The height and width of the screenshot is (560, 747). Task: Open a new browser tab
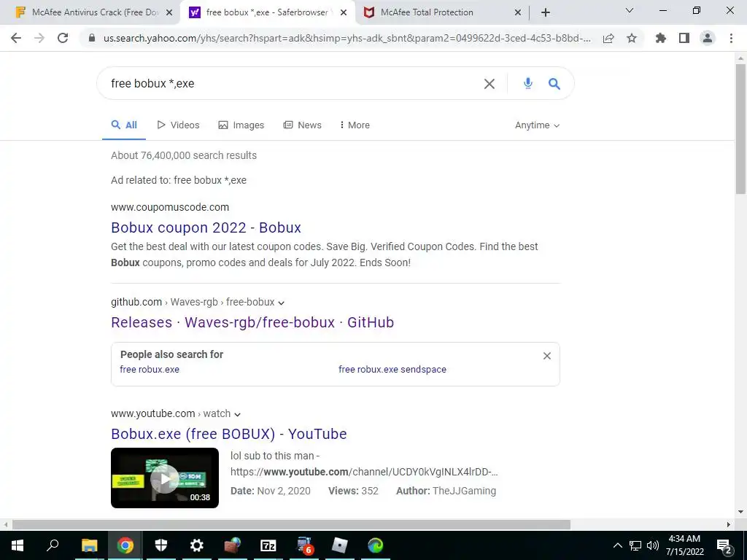pos(546,13)
